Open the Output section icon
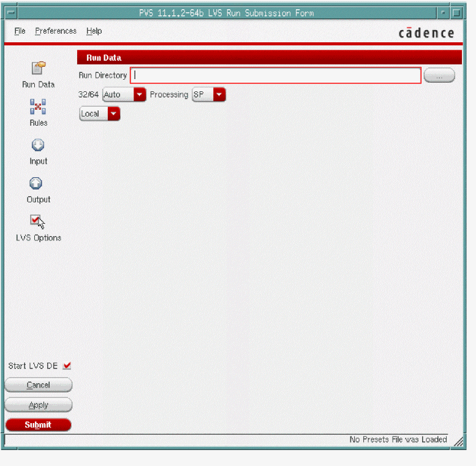 [36, 183]
